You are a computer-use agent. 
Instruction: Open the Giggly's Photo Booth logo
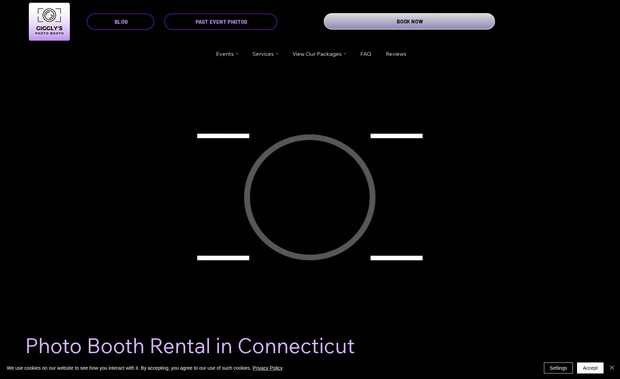(49, 22)
